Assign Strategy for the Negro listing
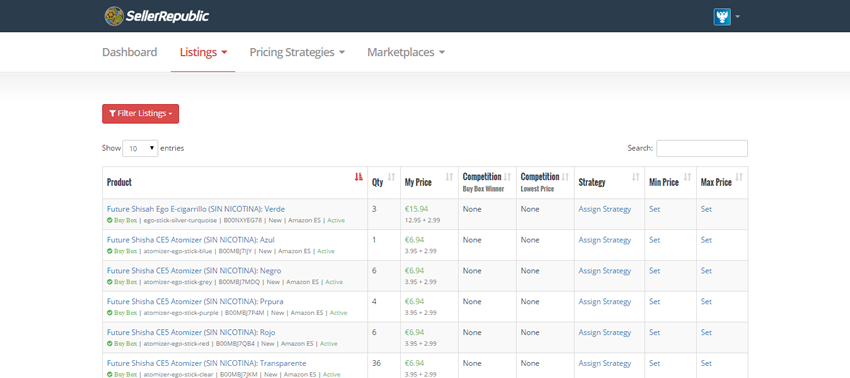 point(604,271)
